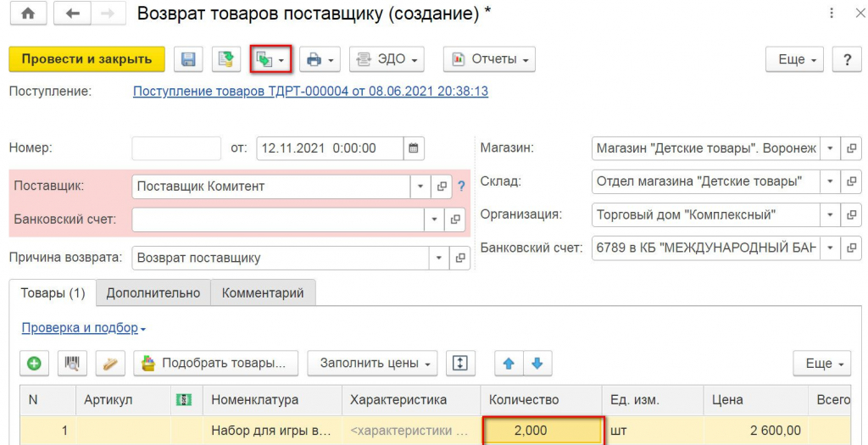This screenshot has height=445, width=868.
Task: Open the calendar date picker
Action: click(x=414, y=148)
